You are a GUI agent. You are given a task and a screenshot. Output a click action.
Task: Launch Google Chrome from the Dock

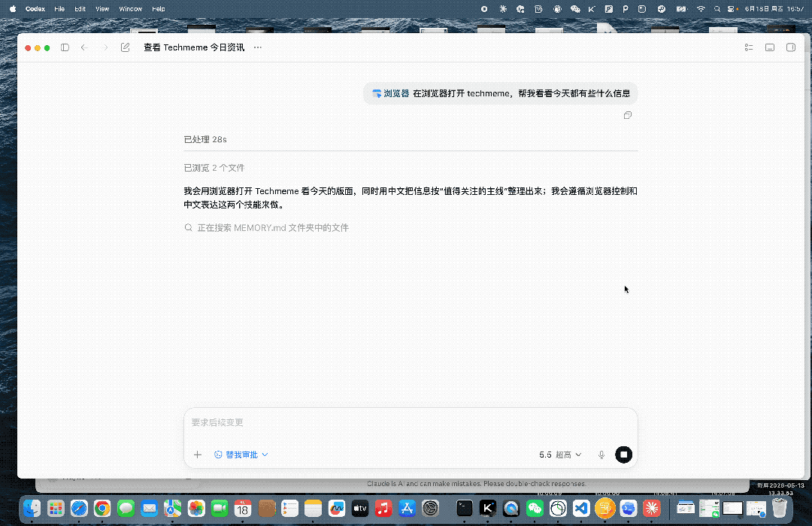pyautogui.click(x=102, y=509)
